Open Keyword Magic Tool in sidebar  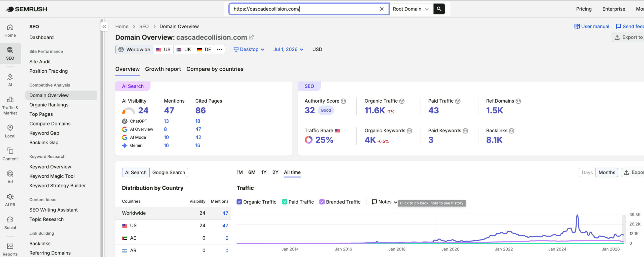pos(52,176)
